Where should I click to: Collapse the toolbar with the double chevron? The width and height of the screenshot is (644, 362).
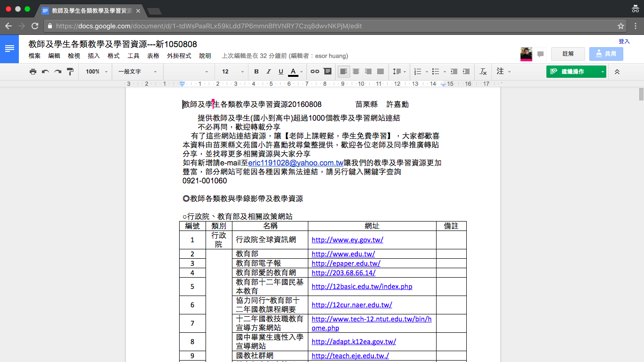(x=617, y=72)
